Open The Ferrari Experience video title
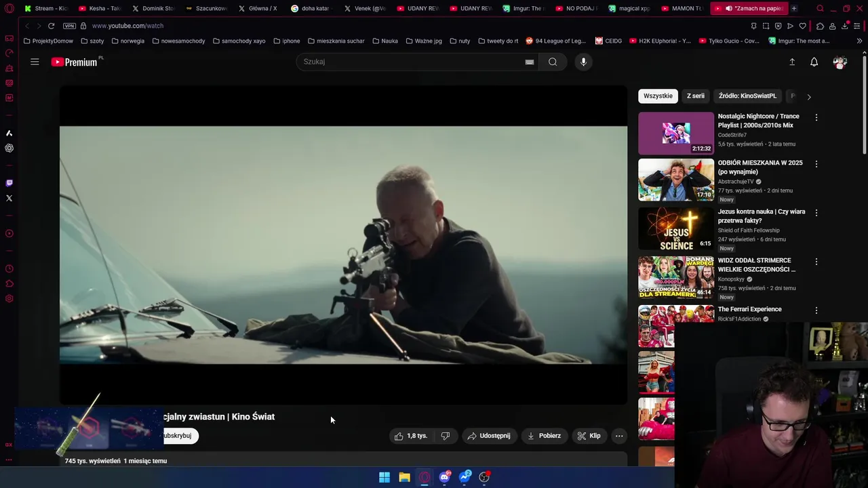868x488 pixels. point(750,309)
